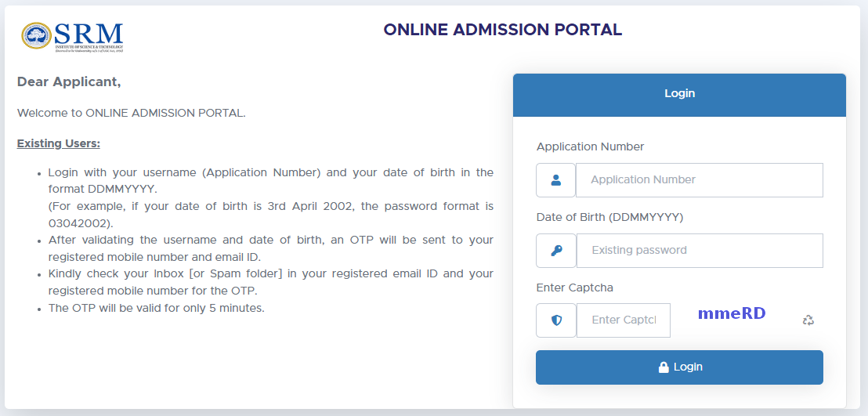Image resolution: width=868 pixels, height=416 pixels.
Task: Click the shield icon beside captcha field
Action: point(556,320)
